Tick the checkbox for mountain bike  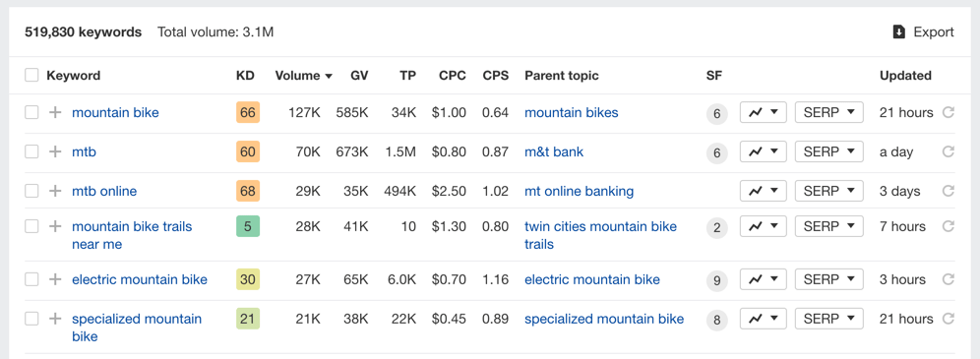pyautogui.click(x=31, y=113)
